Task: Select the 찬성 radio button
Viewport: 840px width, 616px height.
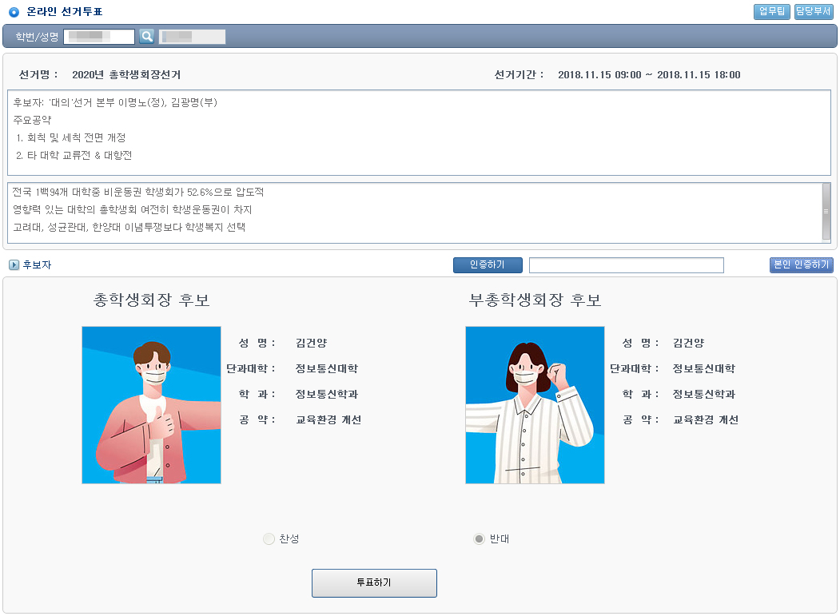Action: pyautogui.click(x=269, y=539)
